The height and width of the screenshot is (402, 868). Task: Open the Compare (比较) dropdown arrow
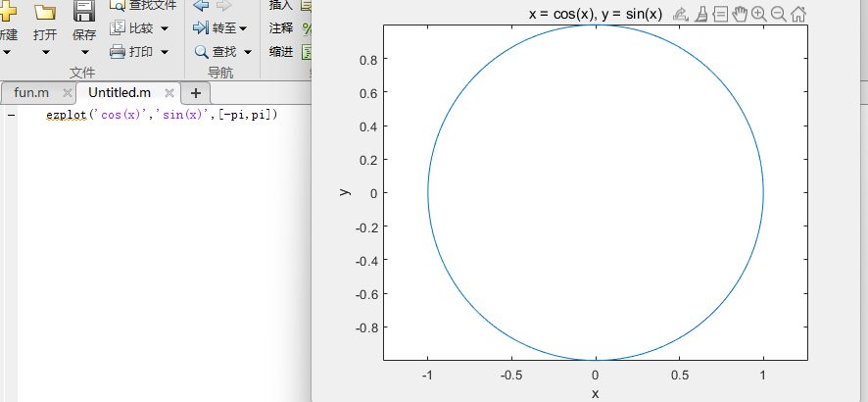pos(165,28)
